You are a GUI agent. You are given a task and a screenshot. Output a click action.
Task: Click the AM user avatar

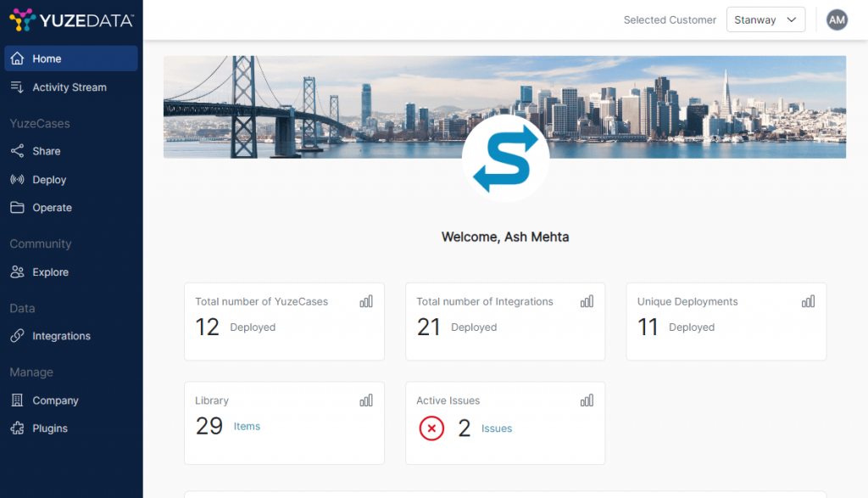837,20
